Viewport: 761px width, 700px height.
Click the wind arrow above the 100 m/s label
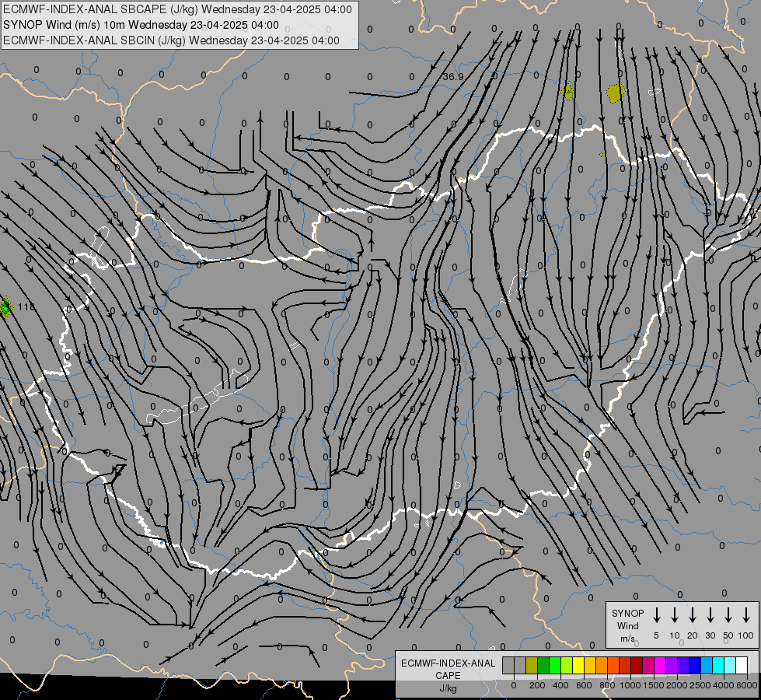click(746, 615)
